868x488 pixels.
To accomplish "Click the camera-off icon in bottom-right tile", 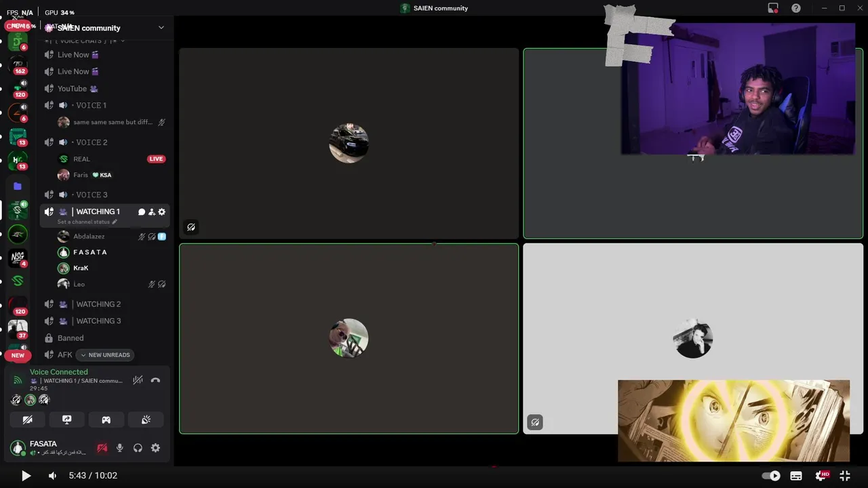I will click(535, 422).
